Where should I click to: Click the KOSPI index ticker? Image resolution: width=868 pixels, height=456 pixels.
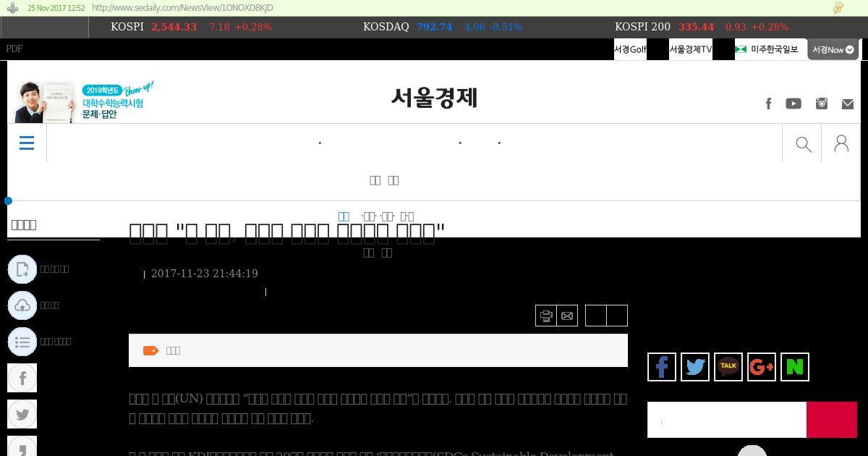(191, 27)
